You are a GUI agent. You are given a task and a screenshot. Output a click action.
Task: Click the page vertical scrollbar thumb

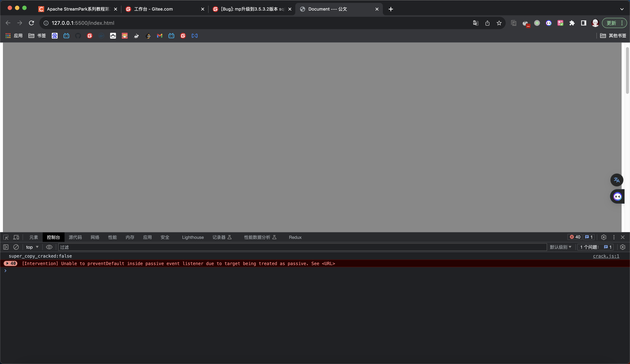[x=627, y=71]
